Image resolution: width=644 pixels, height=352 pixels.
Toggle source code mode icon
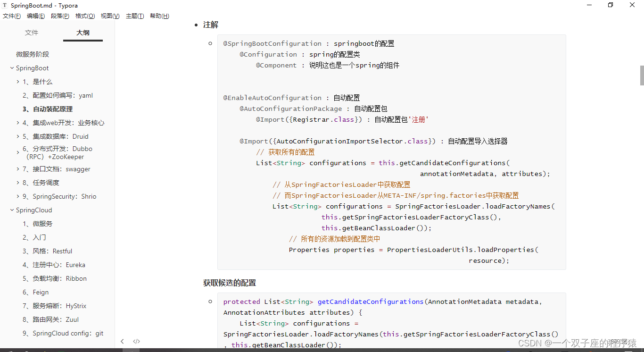[x=136, y=341]
